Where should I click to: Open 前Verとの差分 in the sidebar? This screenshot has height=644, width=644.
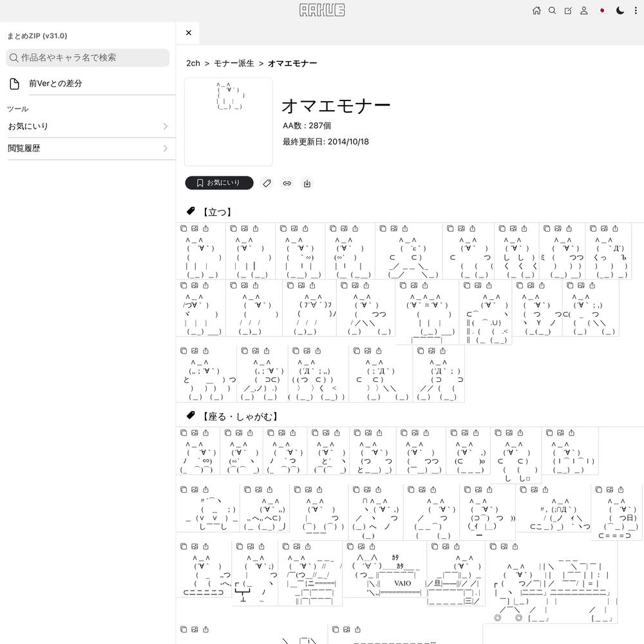88,84
